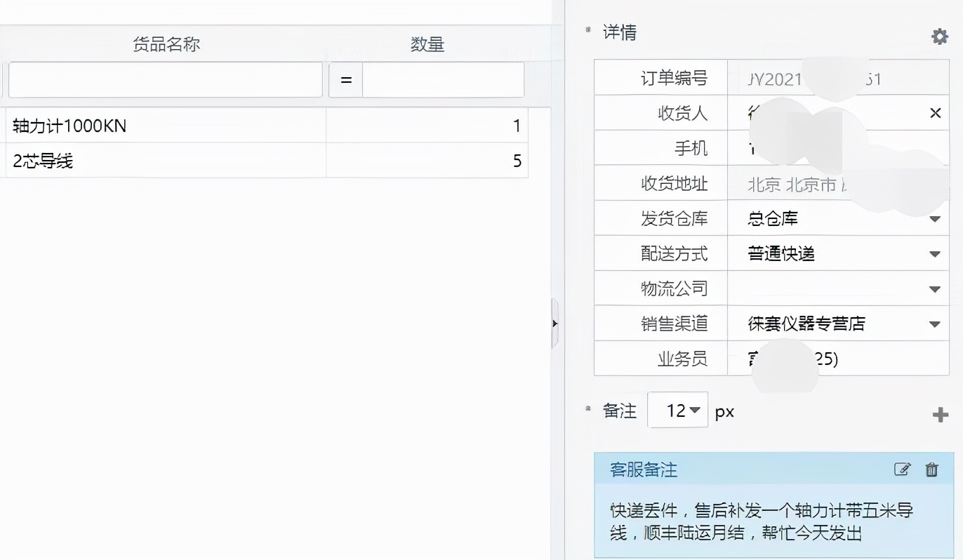Edit the 客服备注 note
Screen dimensions: 963x560
coord(903,469)
